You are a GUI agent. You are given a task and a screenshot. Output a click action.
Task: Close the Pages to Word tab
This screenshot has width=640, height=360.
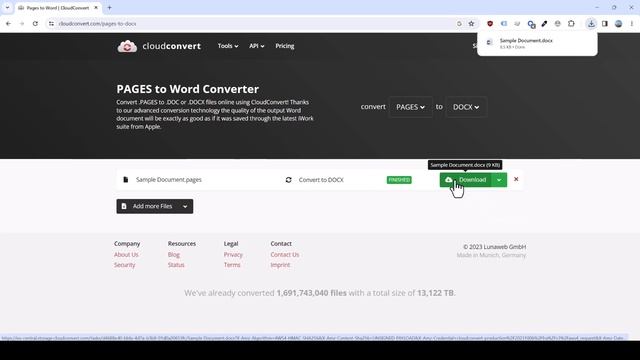(x=96, y=8)
